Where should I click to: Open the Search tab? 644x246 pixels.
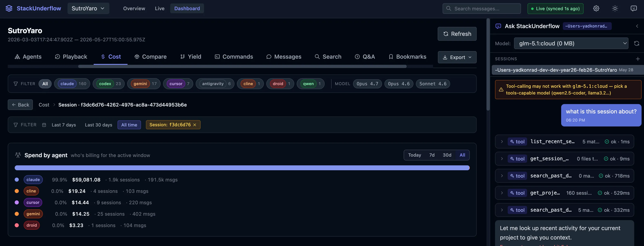(x=328, y=57)
